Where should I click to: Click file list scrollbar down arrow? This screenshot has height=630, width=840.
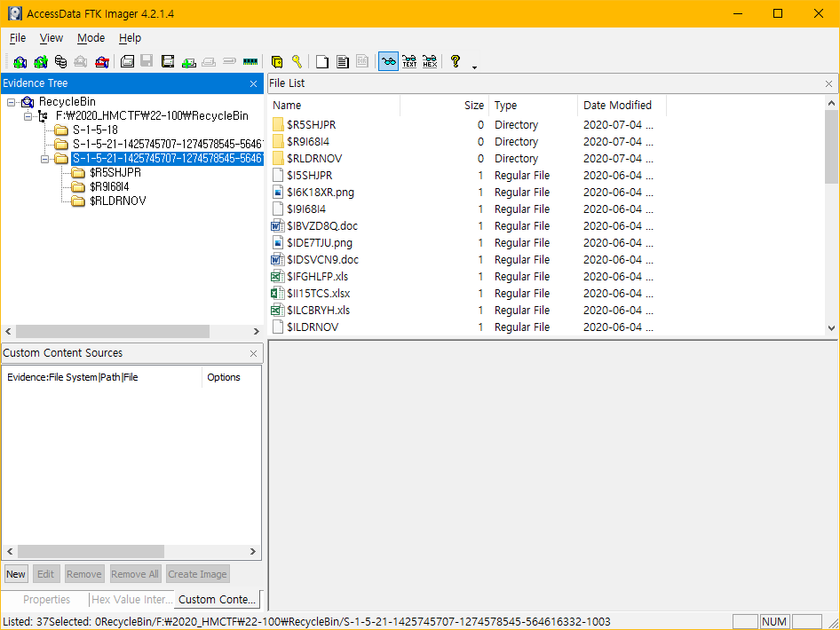tap(831, 328)
